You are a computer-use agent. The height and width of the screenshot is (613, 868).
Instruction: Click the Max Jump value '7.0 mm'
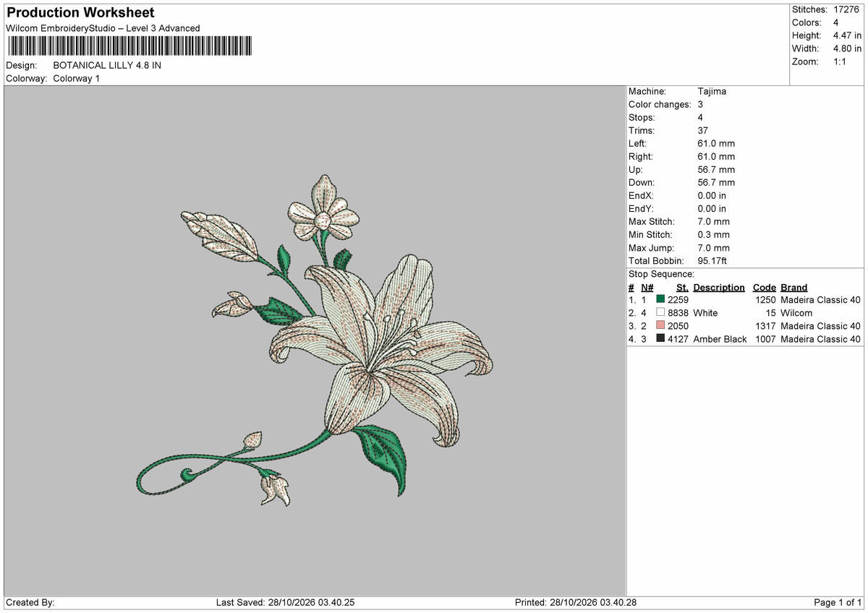click(713, 247)
